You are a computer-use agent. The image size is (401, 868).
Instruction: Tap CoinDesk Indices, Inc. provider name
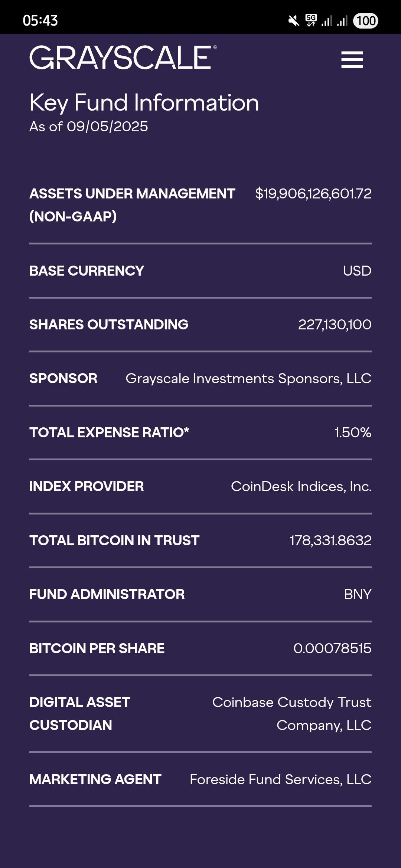coord(301,486)
